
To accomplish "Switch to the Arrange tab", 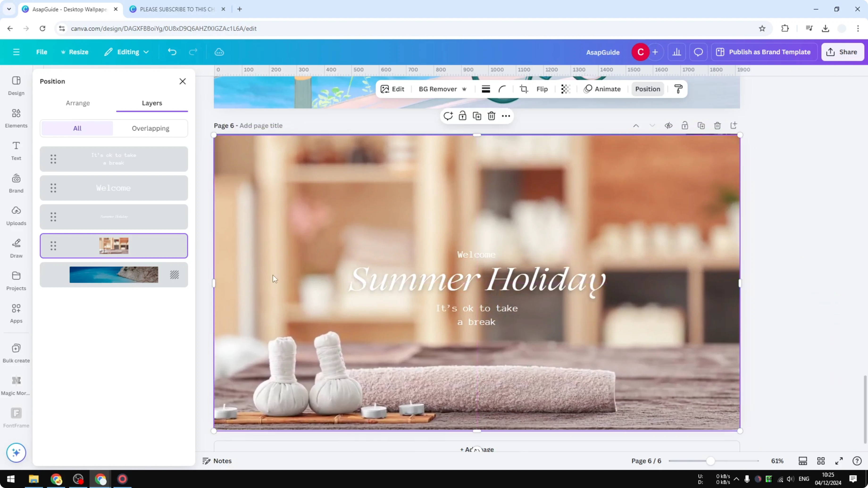I will tap(78, 103).
